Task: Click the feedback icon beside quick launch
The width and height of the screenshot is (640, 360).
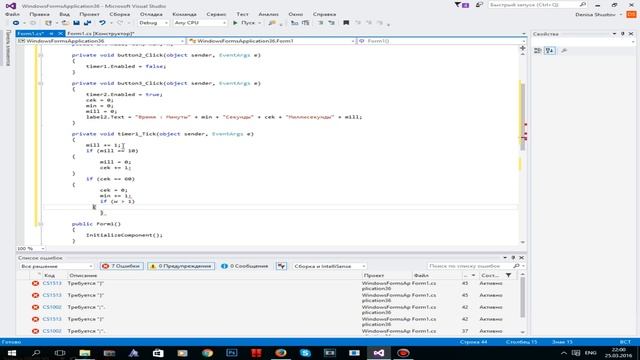Action: [x=479, y=5]
